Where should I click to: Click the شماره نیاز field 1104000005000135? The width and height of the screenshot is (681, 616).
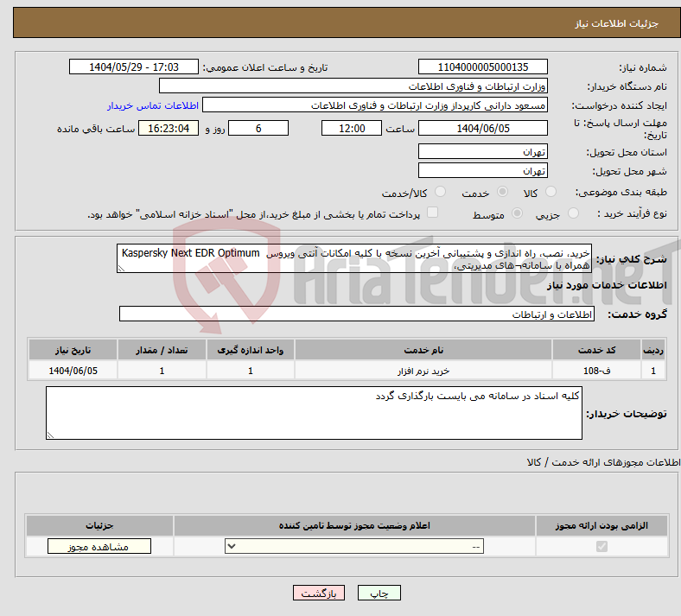(x=483, y=67)
